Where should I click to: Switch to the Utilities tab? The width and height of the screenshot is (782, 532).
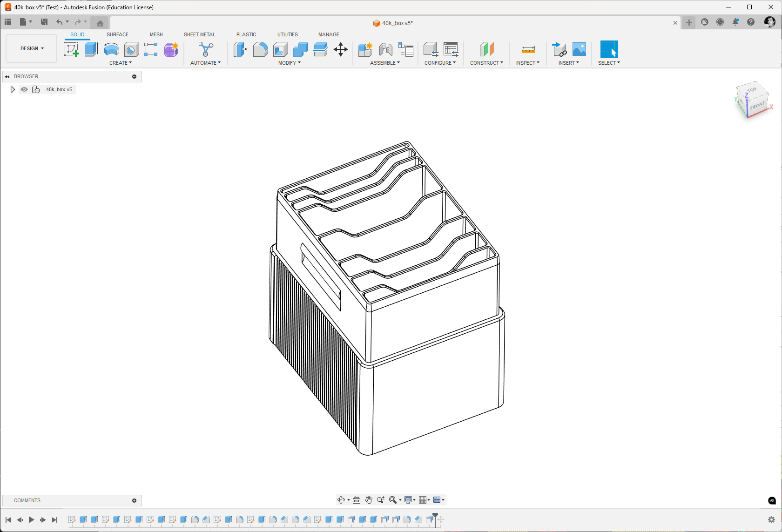coord(288,34)
